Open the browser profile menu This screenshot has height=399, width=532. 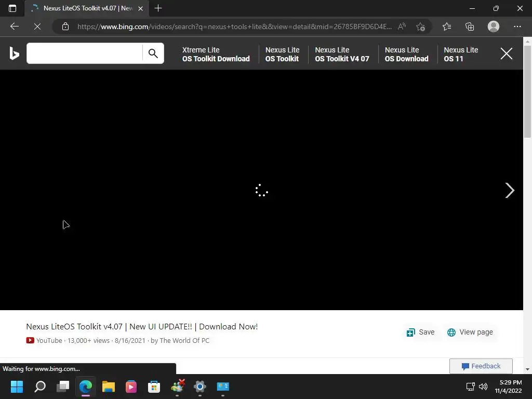coord(494,26)
